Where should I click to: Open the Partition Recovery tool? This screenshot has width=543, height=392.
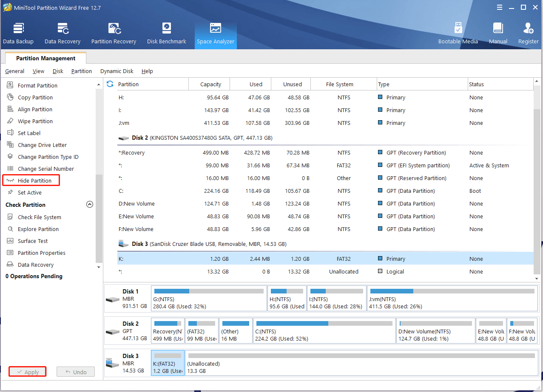tap(114, 34)
